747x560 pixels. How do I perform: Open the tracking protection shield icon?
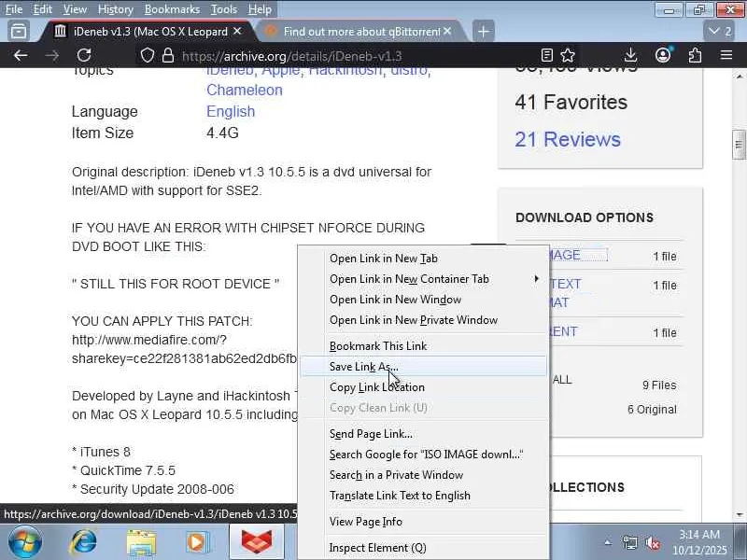[148, 56]
